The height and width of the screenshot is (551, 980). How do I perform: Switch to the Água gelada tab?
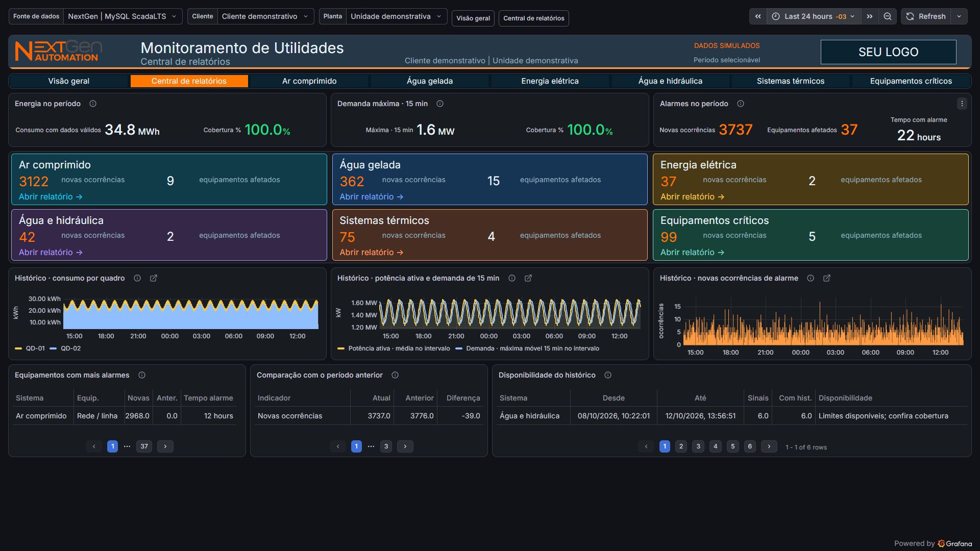point(430,81)
